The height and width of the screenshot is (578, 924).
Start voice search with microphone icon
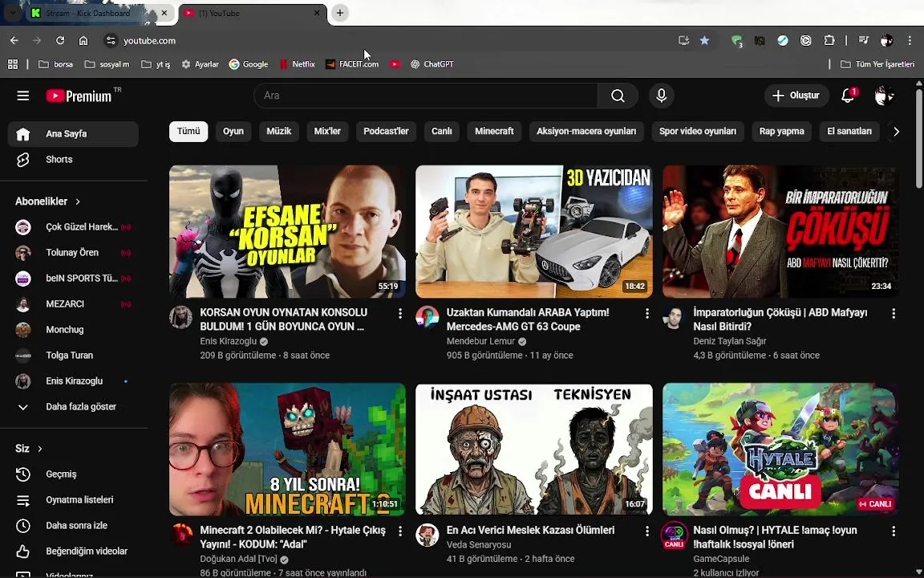[661, 96]
